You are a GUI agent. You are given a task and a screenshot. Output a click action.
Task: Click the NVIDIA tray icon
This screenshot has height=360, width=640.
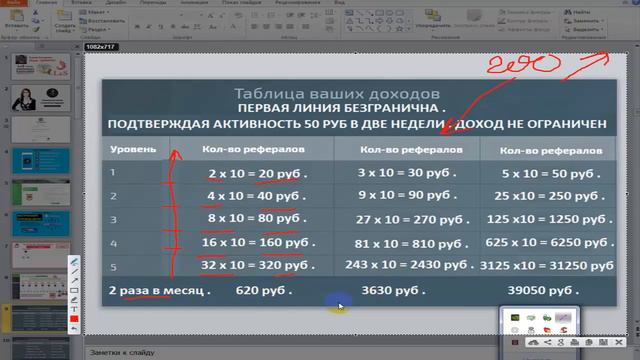[x=515, y=317]
